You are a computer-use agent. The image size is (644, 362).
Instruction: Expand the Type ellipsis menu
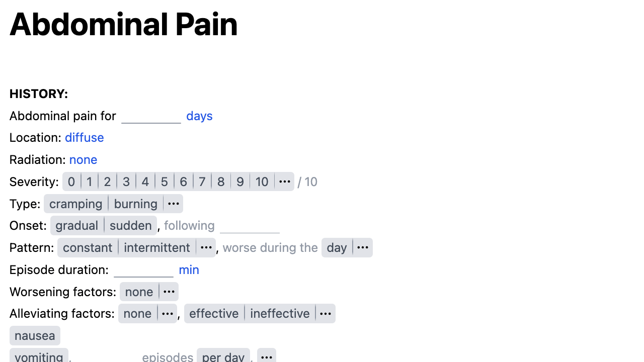[x=173, y=203]
